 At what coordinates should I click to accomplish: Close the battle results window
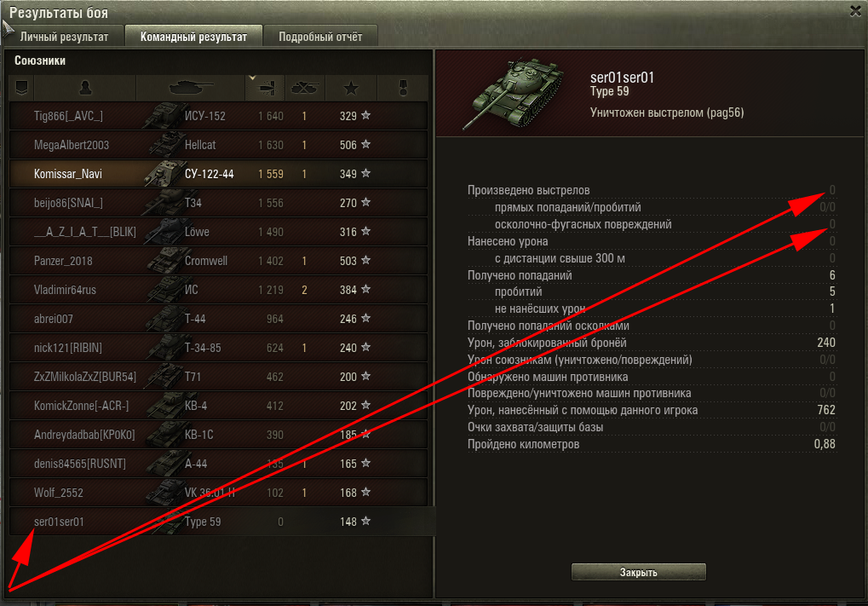[x=855, y=11]
